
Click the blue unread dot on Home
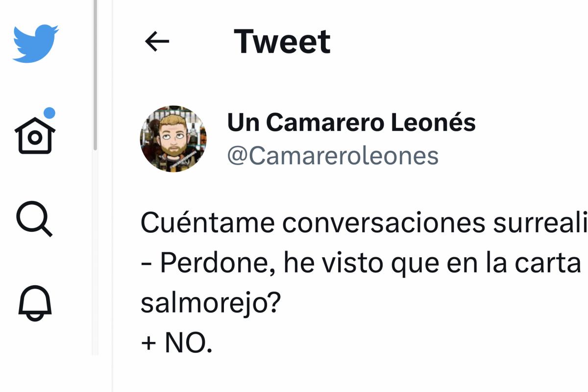tap(49, 113)
